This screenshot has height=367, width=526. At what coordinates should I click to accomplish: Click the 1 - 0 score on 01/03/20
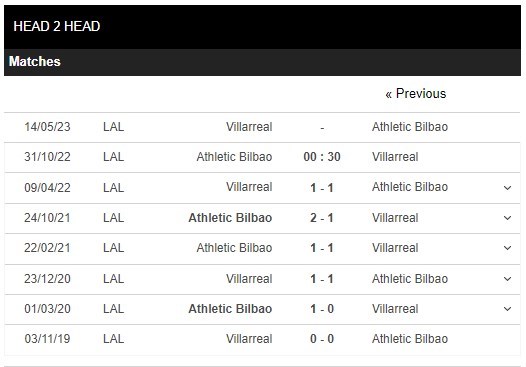(322, 309)
